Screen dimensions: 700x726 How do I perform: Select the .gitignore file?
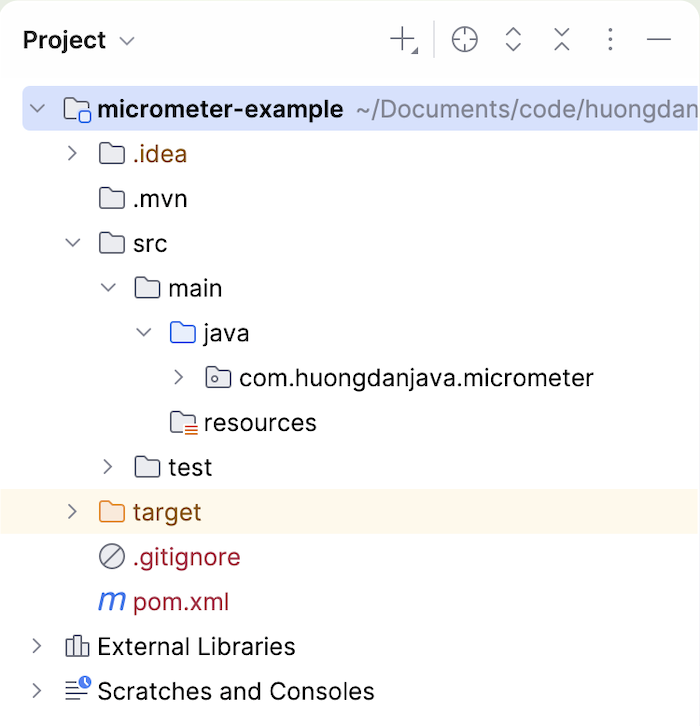point(186,557)
